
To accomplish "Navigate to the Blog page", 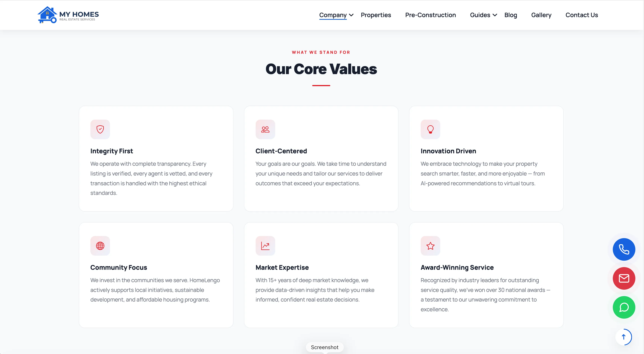I will click(511, 15).
